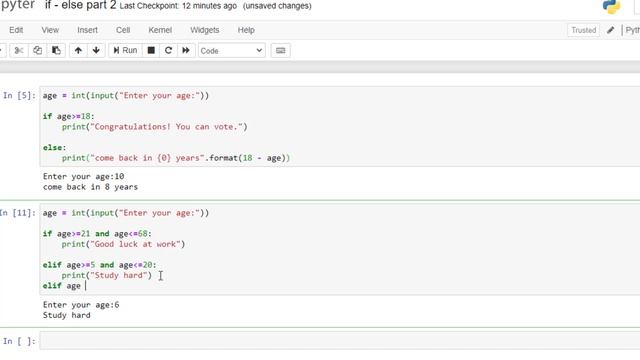Click the empty In [ ] prompt
640x360 pixels.
point(19,341)
